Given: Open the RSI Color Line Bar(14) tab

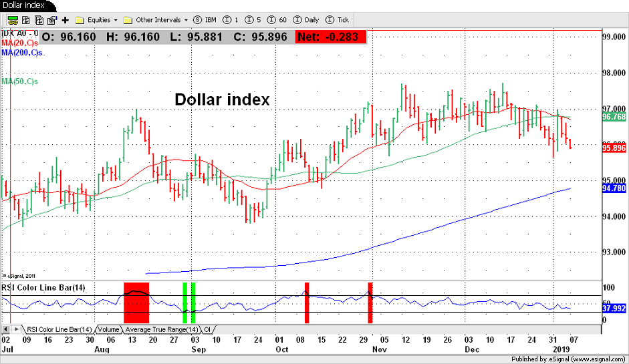Looking at the screenshot, I should click(x=59, y=329).
